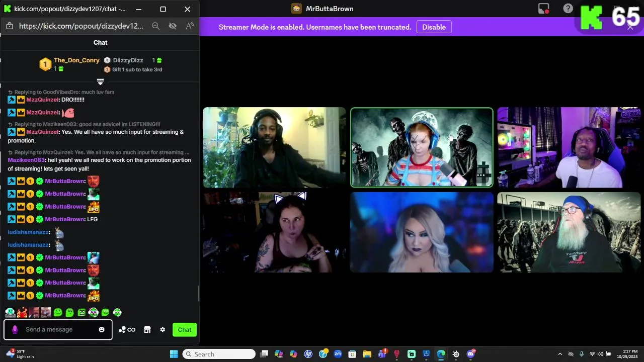This screenshot has width=644, height=362.
Task: Click the taskbar Search box
Action: pyautogui.click(x=219, y=354)
